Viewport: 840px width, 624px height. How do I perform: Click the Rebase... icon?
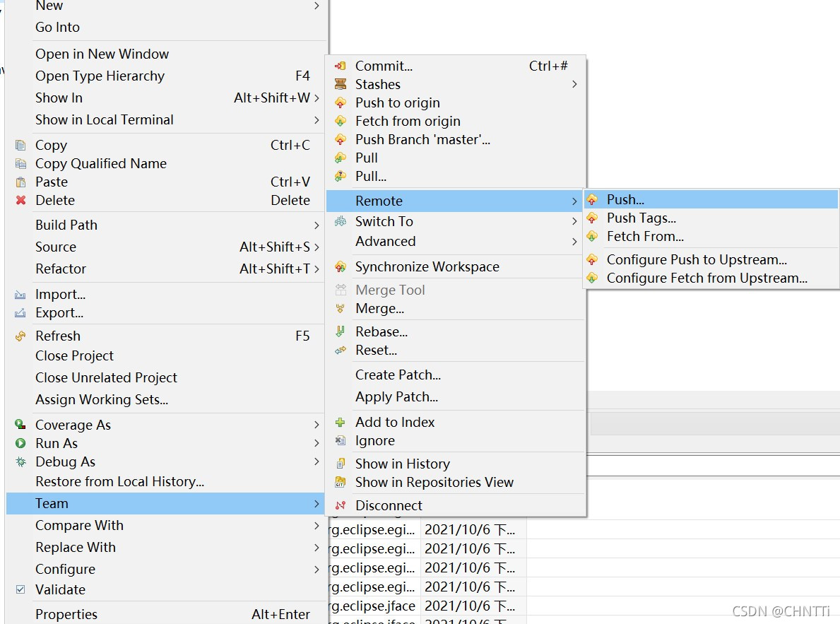341,331
